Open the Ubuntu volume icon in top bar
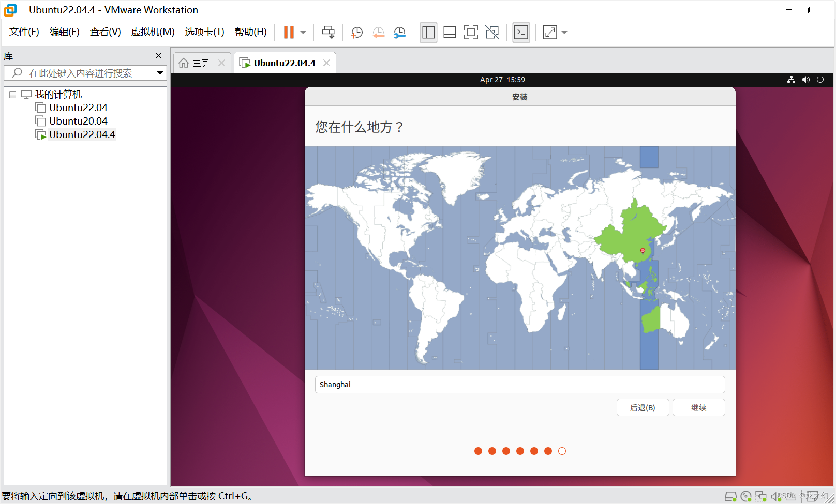836x504 pixels. 805,80
